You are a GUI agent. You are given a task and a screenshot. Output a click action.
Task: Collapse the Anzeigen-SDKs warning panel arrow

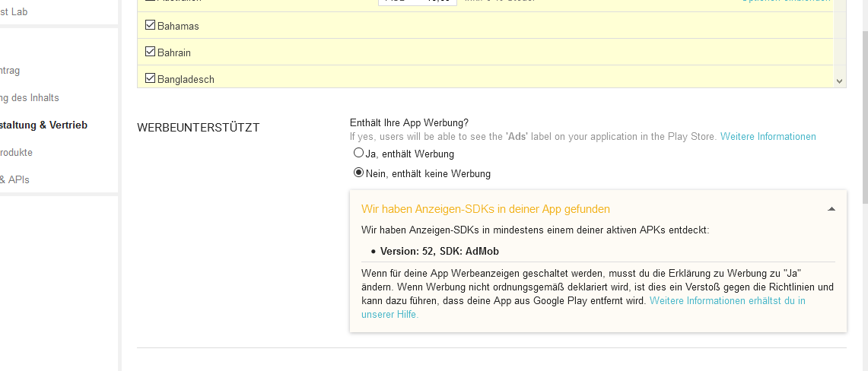pos(831,209)
